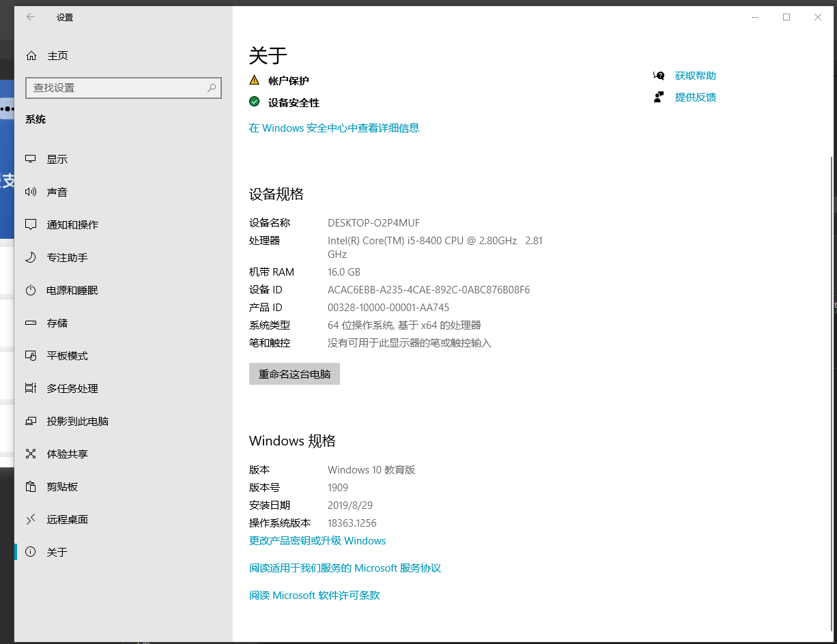
Task: Click 设备安全性 status text
Action: pyautogui.click(x=294, y=102)
